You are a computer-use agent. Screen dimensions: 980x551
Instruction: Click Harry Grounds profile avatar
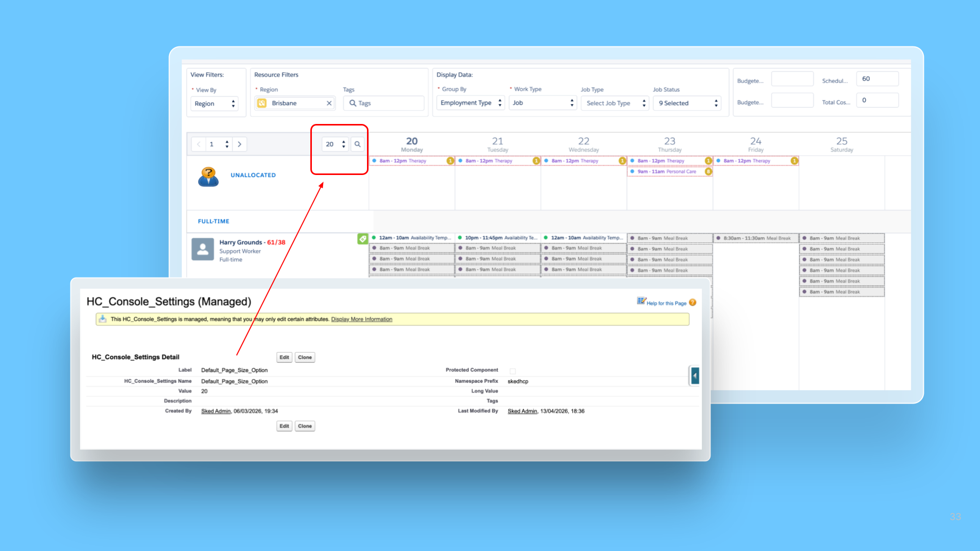pyautogui.click(x=203, y=249)
